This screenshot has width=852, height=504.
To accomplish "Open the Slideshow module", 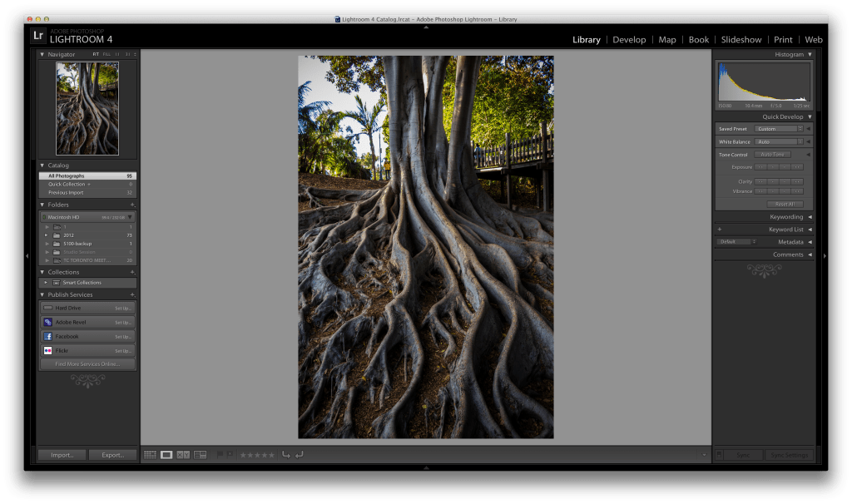I will click(741, 40).
